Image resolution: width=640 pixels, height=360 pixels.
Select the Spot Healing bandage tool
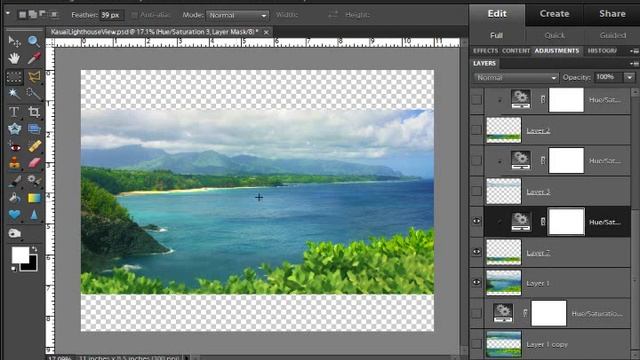pyautogui.click(x=34, y=146)
